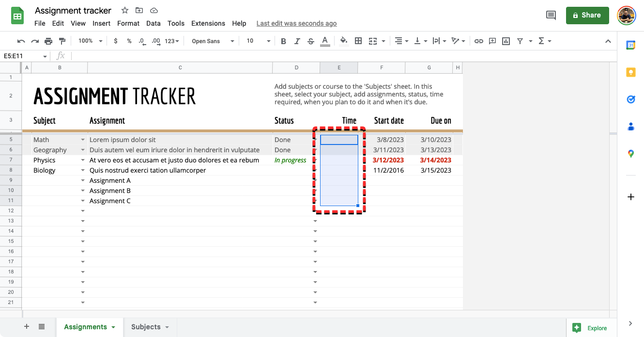The width and height of the screenshot is (644, 337).
Task: Select the Paint format tool
Action: (x=62, y=41)
